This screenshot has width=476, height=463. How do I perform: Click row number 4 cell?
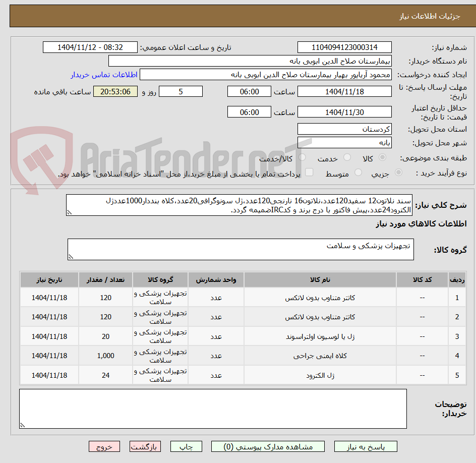457,356
